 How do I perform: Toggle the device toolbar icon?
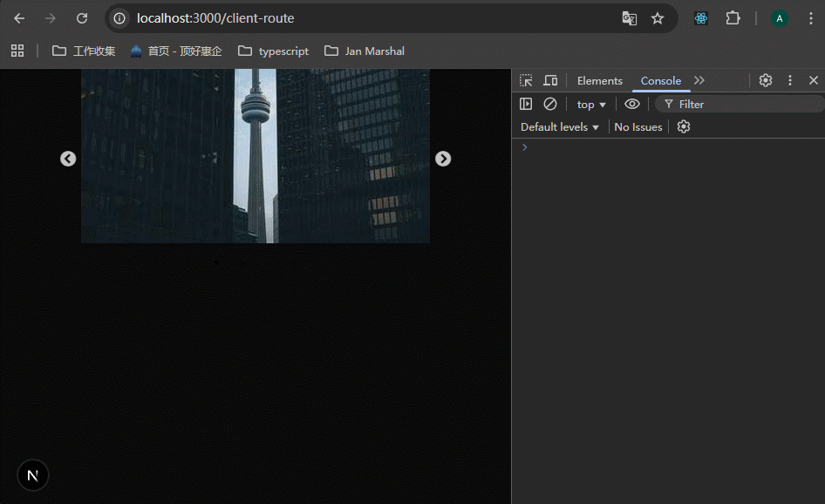[550, 80]
